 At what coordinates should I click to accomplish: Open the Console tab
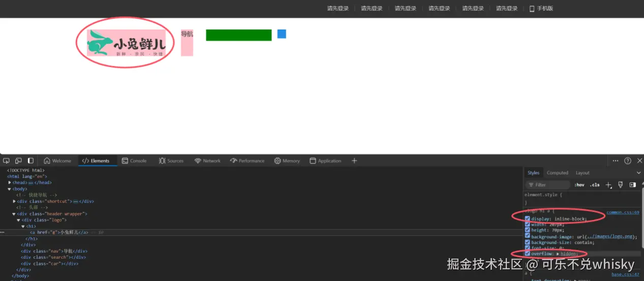click(x=134, y=161)
